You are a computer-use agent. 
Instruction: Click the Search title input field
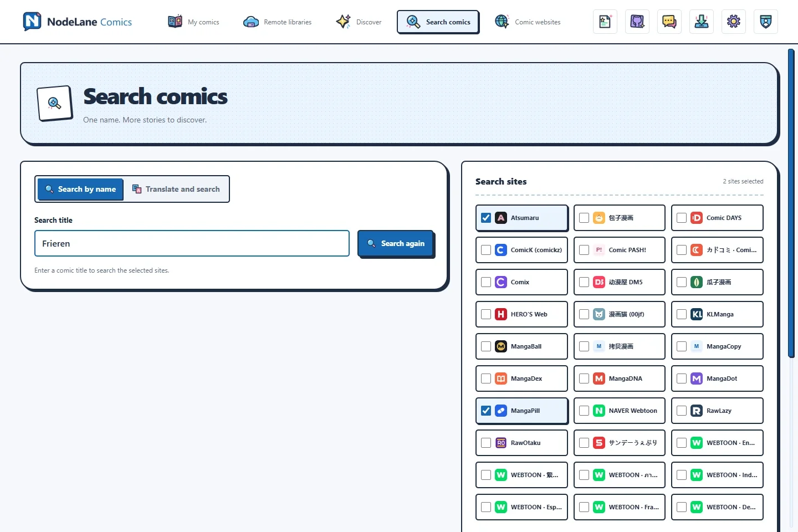tap(192, 243)
